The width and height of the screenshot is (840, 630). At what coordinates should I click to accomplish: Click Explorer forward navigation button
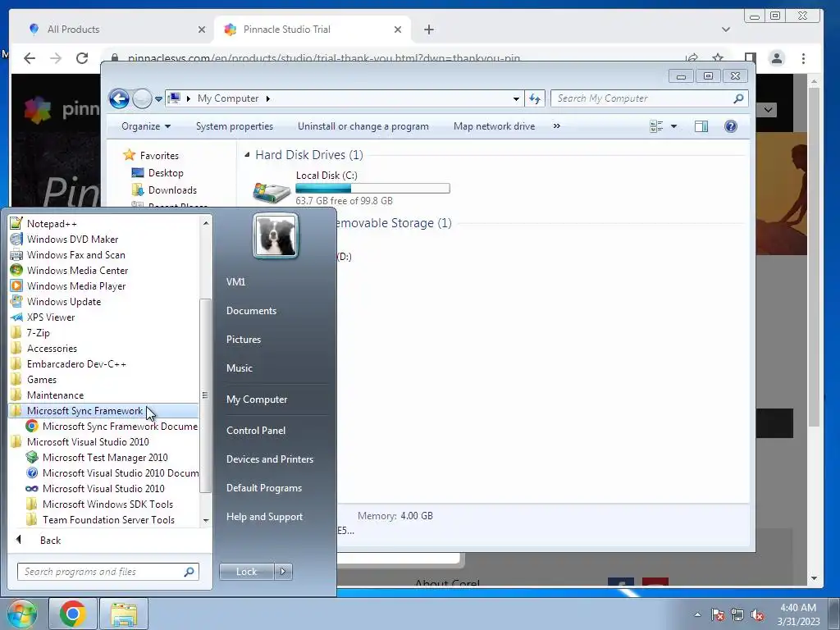[x=142, y=98]
